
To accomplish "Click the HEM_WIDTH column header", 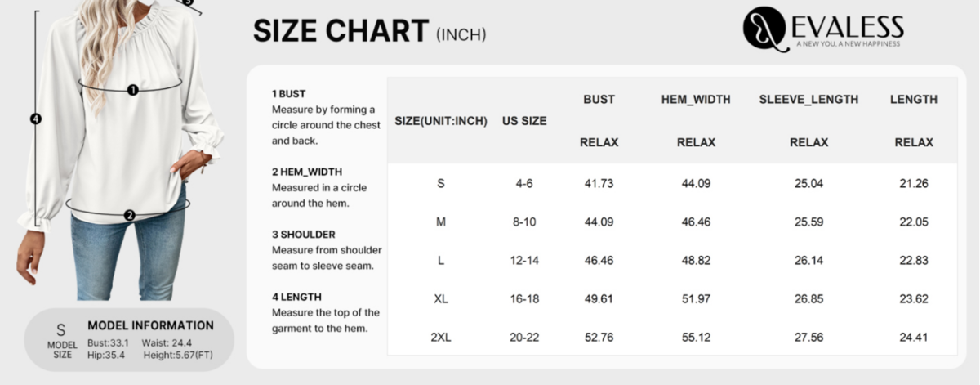I will click(696, 99).
